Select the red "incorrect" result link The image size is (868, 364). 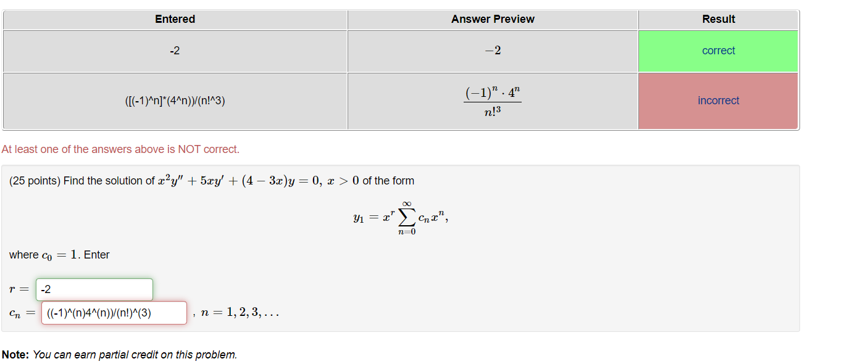(x=718, y=101)
